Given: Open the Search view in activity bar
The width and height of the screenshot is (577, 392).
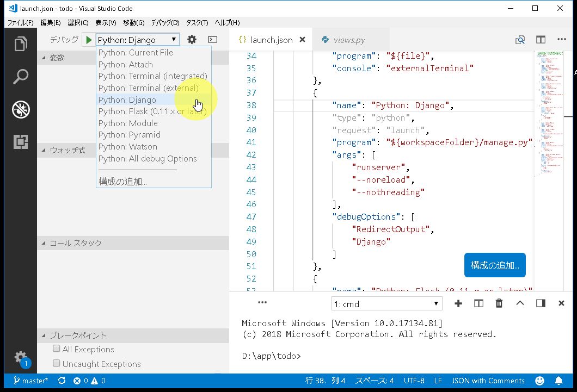Looking at the screenshot, I should pos(21,77).
